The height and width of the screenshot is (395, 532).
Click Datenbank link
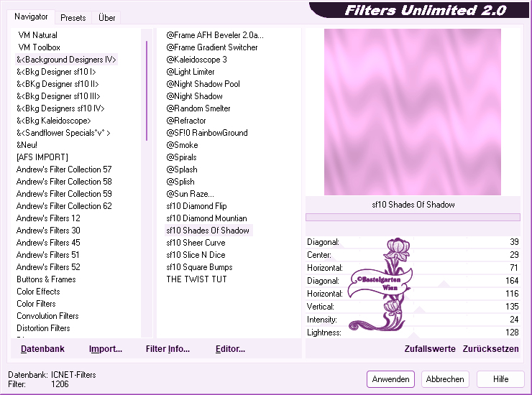pos(42,349)
